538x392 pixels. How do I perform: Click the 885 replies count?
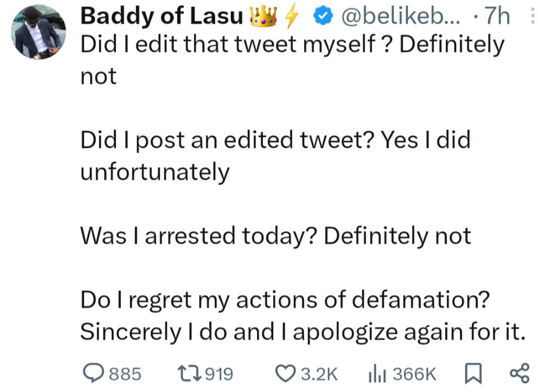click(x=126, y=373)
